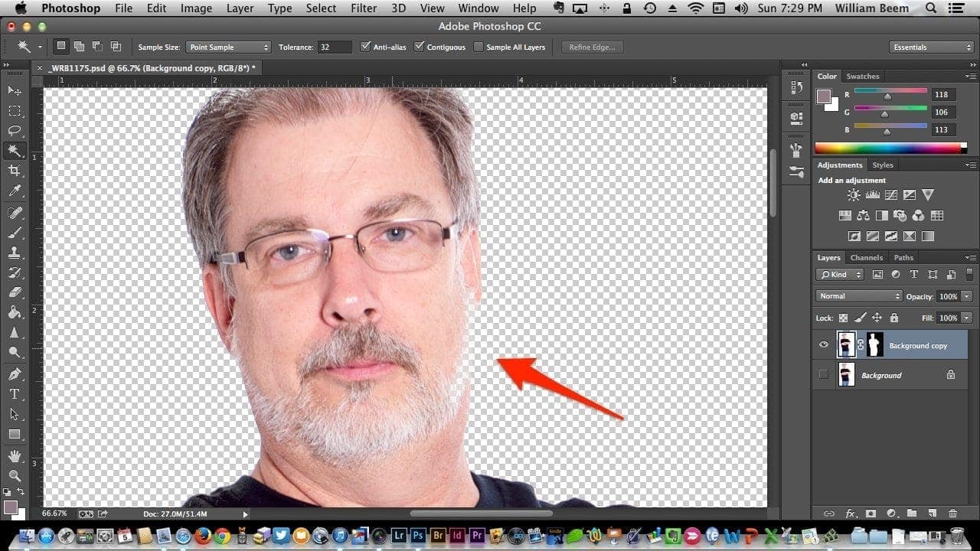The height and width of the screenshot is (551, 980).
Task: Enable Sample All Layers checkbox
Action: 479,47
